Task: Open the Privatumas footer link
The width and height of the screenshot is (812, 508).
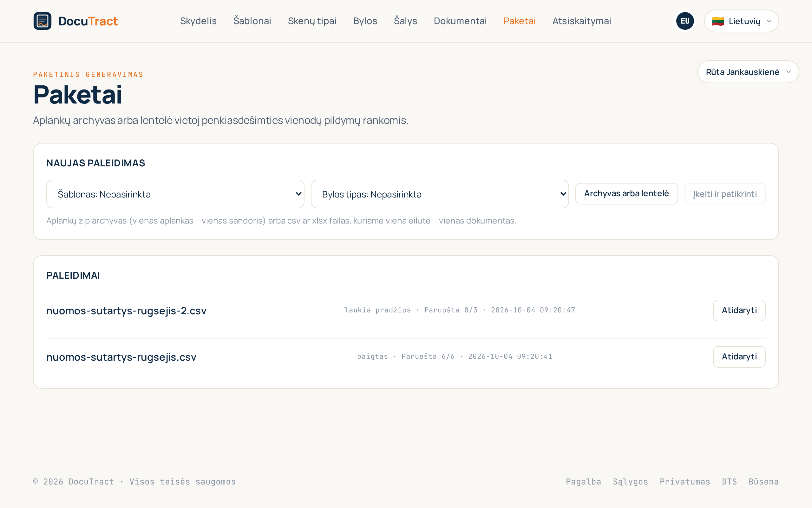Action: (x=685, y=481)
